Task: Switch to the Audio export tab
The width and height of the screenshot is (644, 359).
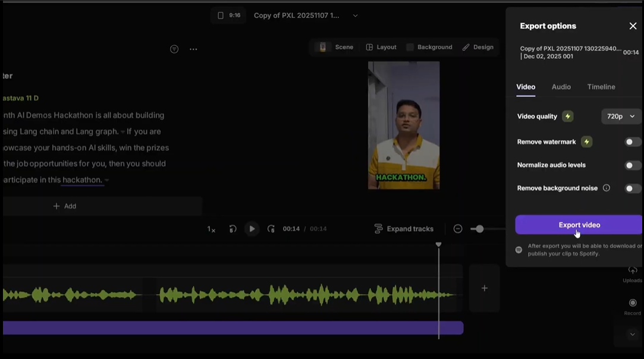Action: 561,87
